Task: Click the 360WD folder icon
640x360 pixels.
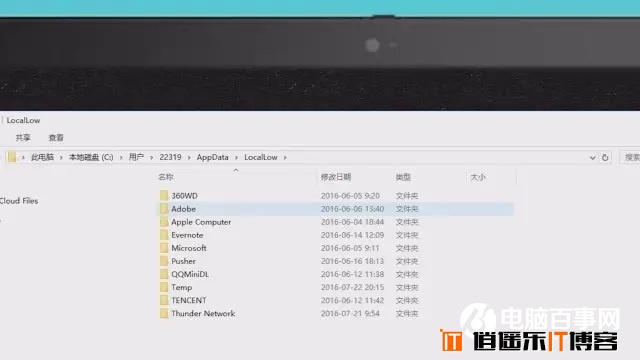Action: click(x=164, y=196)
